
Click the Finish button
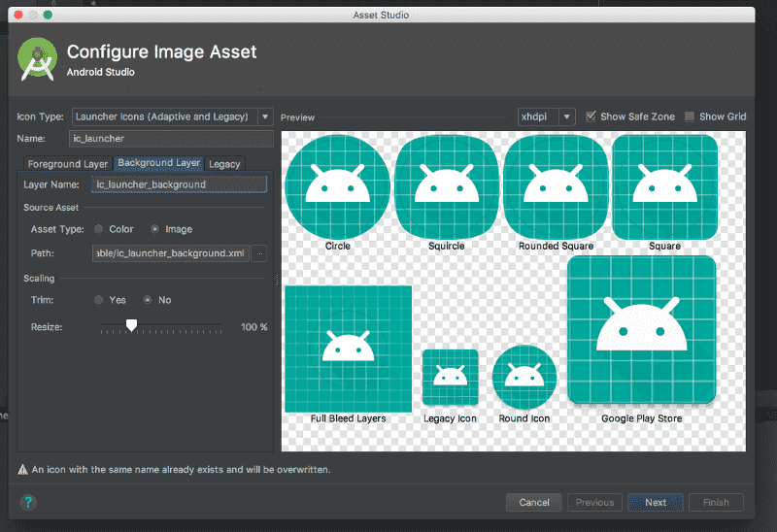click(x=716, y=502)
